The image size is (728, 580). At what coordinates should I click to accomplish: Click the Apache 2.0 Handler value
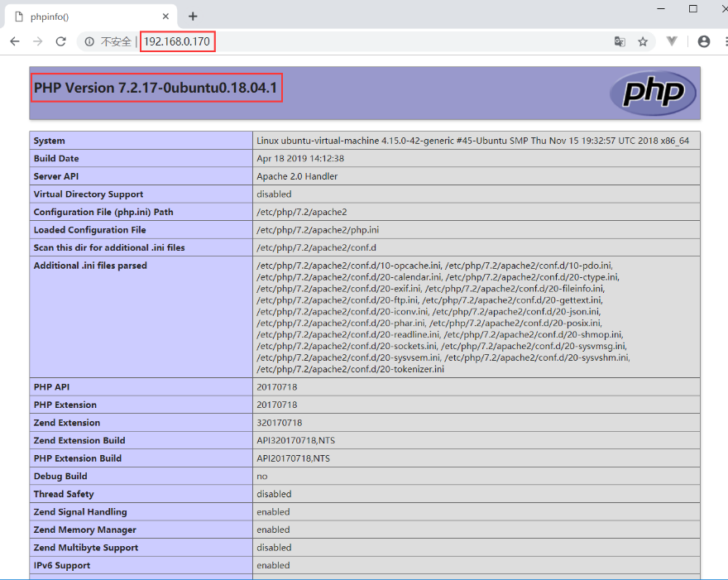tap(297, 176)
